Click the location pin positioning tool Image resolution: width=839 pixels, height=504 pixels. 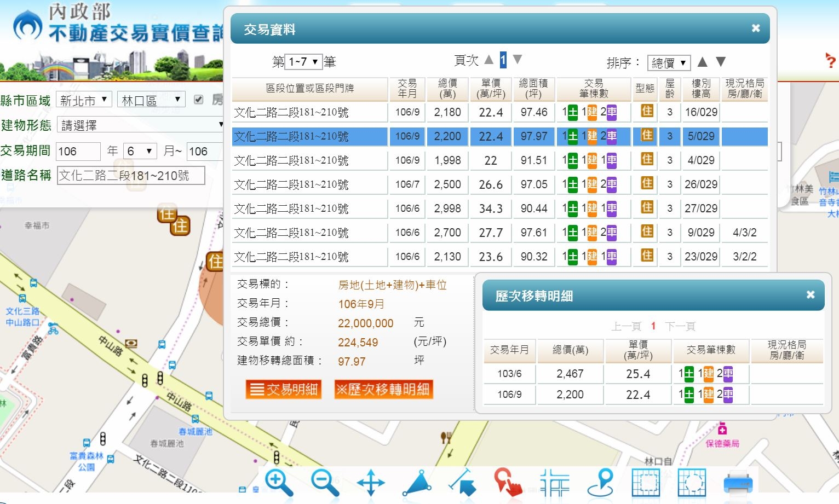tap(601, 483)
